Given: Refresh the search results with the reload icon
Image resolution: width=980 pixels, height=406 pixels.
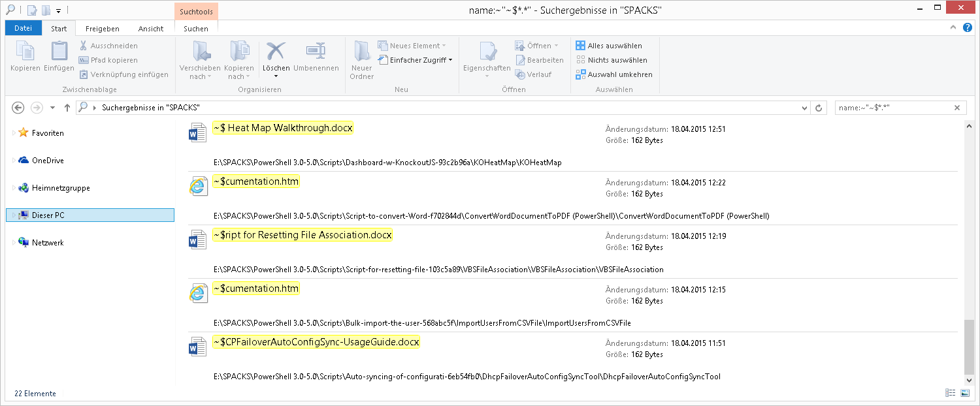Looking at the screenshot, I should click(x=819, y=107).
